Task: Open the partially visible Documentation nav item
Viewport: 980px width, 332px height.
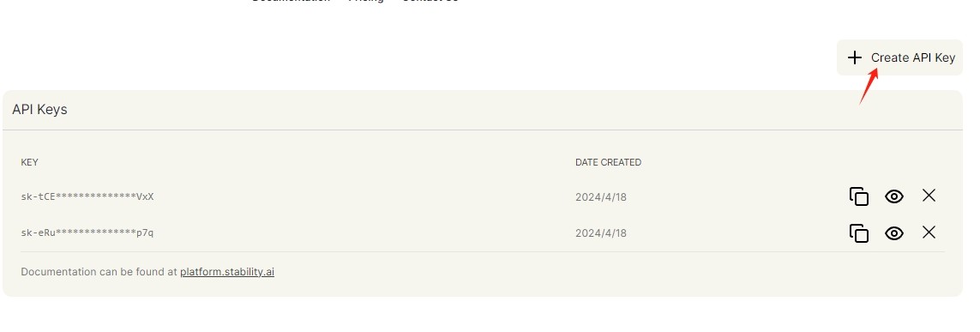Action: click(x=291, y=1)
